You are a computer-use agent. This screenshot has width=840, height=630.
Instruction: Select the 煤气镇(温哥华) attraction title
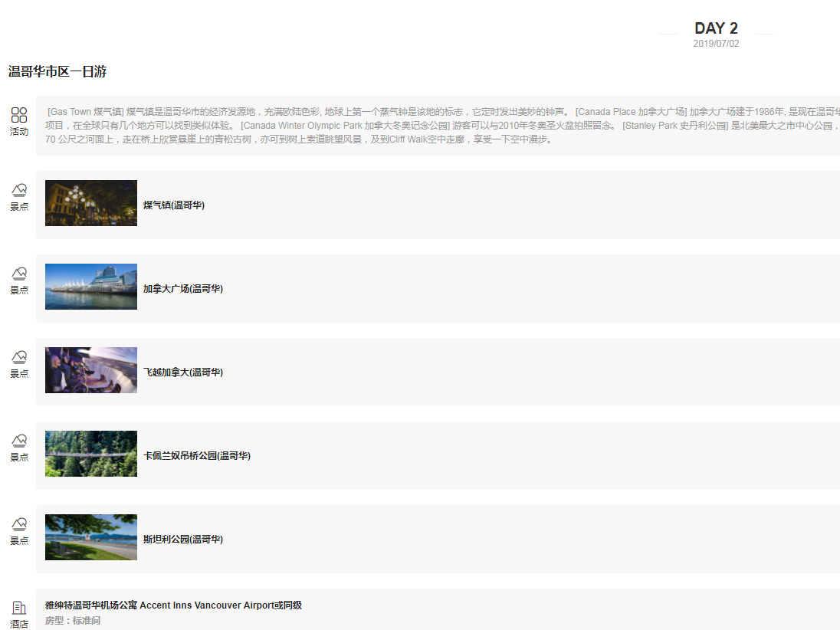tap(174, 205)
